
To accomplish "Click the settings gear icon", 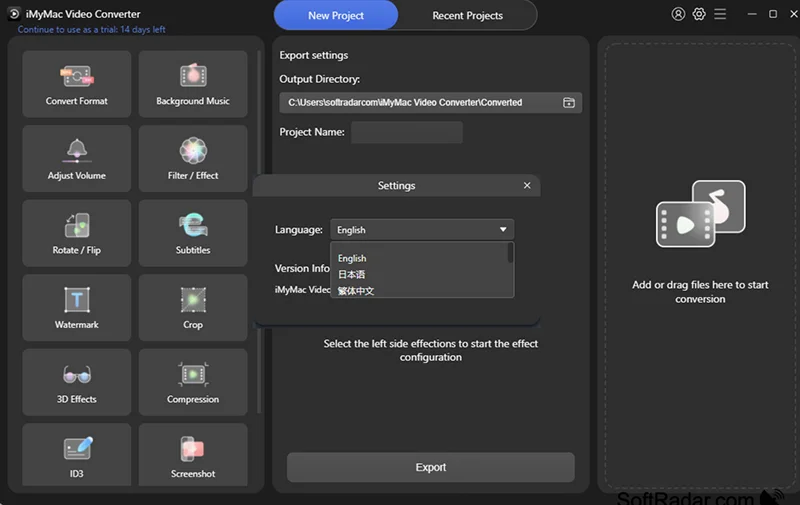I will click(699, 14).
